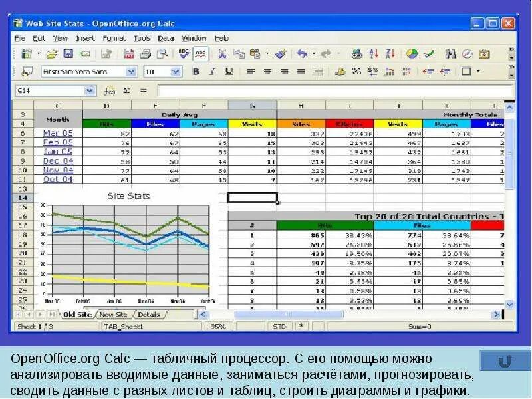
Task: Insert a Hyperlink via globe icon
Action: pos(356,54)
